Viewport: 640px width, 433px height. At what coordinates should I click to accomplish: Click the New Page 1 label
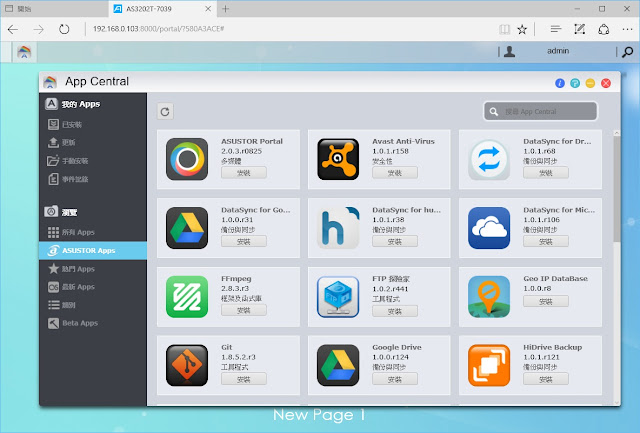(x=319, y=415)
